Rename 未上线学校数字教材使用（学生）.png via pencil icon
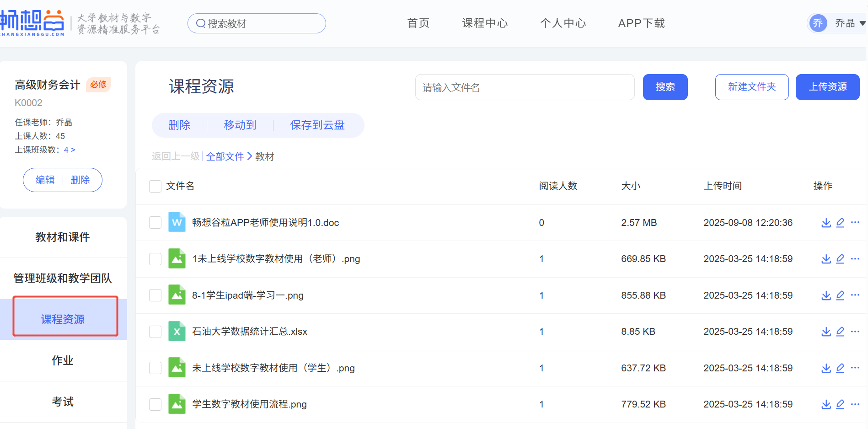This screenshot has width=868, height=429. point(840,368)
